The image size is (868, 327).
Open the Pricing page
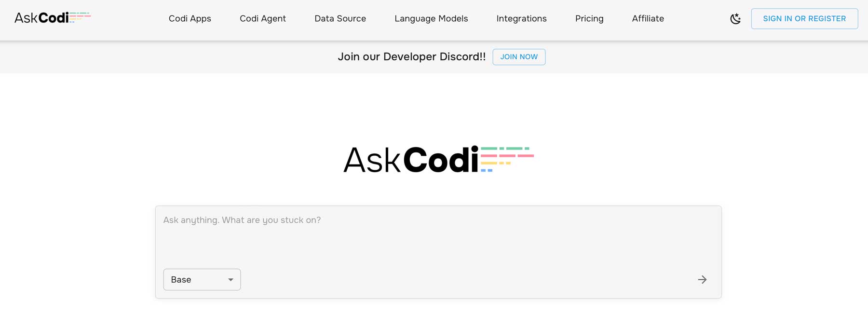pos(589,19)
